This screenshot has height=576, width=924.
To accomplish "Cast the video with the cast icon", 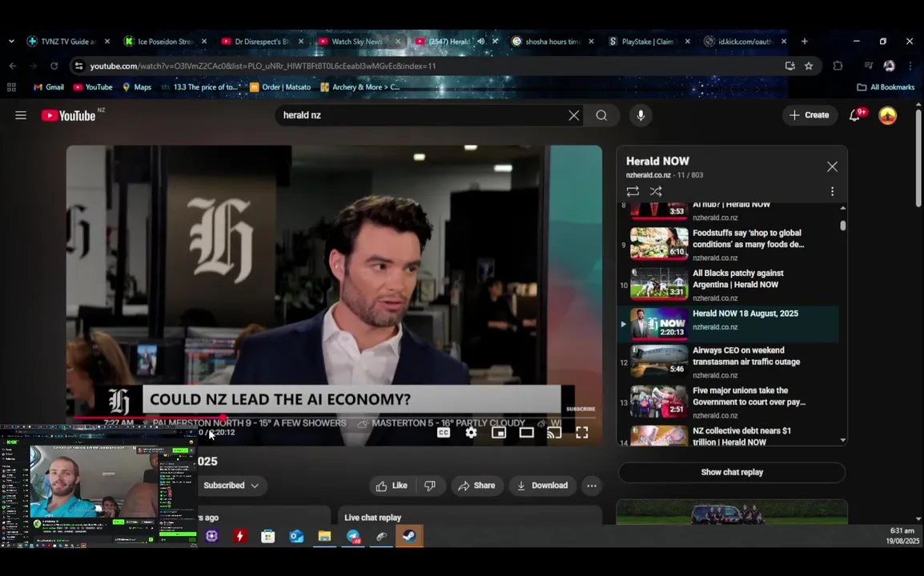I will (554, 433).
